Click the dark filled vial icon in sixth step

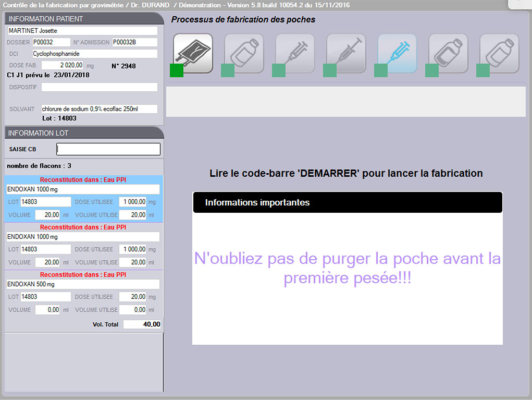click(448, 53)
